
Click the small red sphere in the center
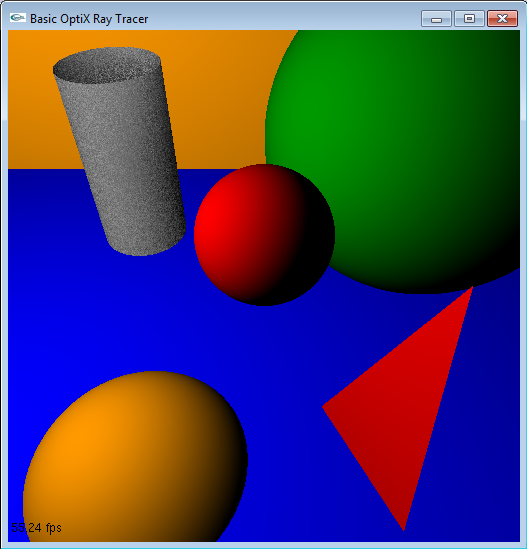[x=264, y=235]
